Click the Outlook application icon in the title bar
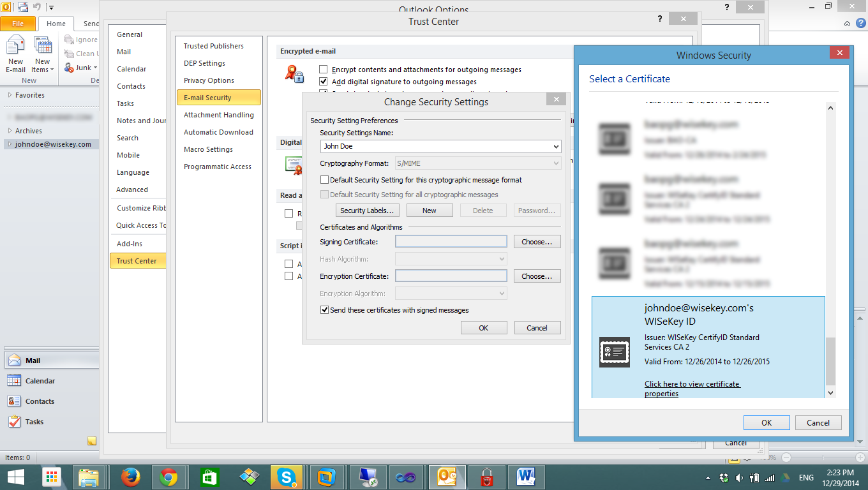The height and width of the screenshot is (490, 868). pyautogui.click(x=6, y=7)
